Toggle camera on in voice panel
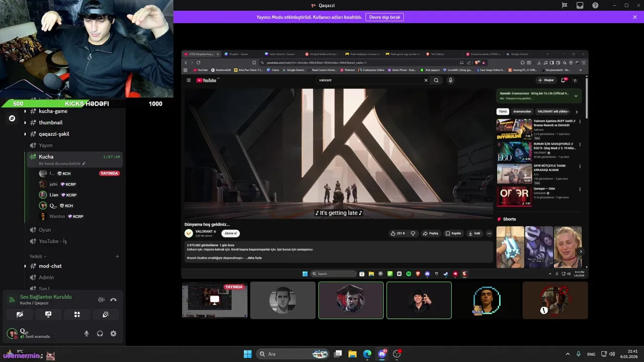 pyautogui.click(x=20, y=314)
